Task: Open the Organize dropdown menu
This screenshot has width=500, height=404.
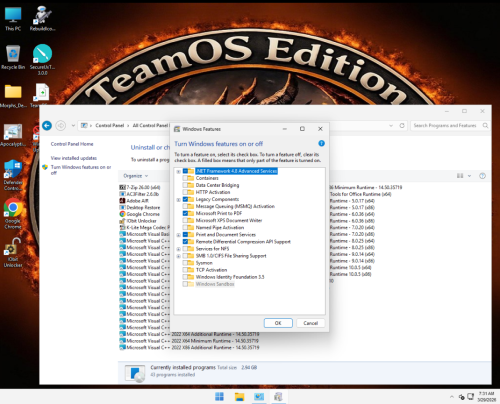Action: pyautogui.click(x=136, y=176)
